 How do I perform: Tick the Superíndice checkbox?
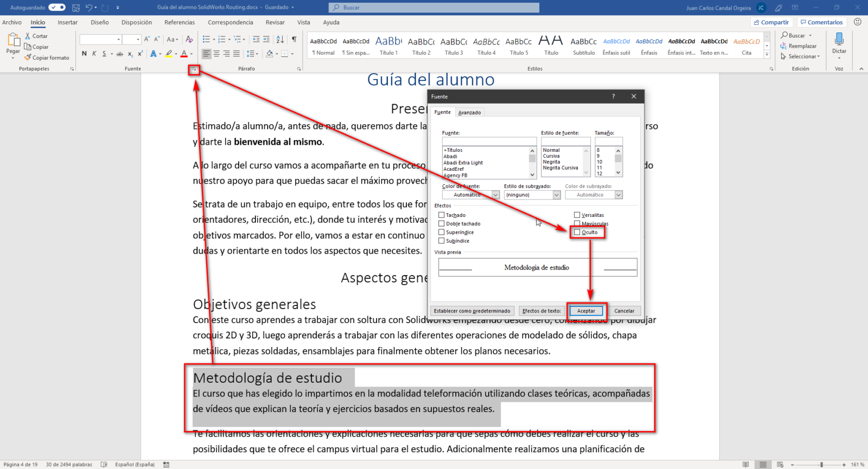442,232
